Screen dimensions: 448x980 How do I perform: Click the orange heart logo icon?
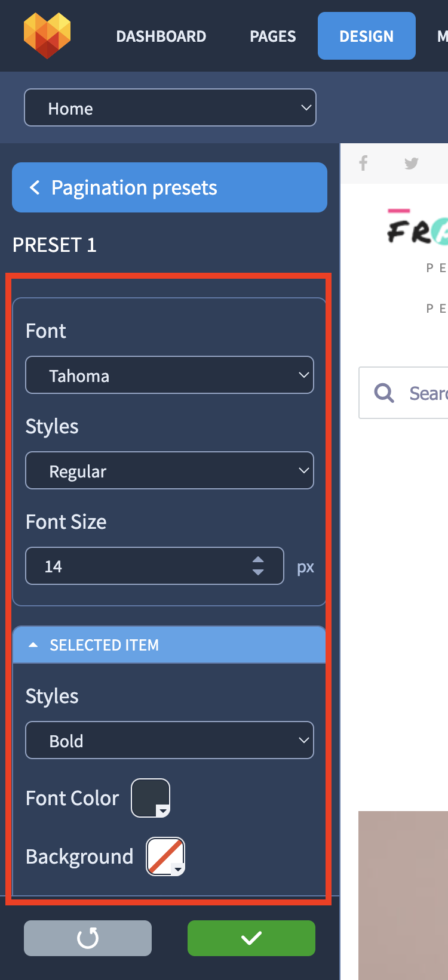47,36
